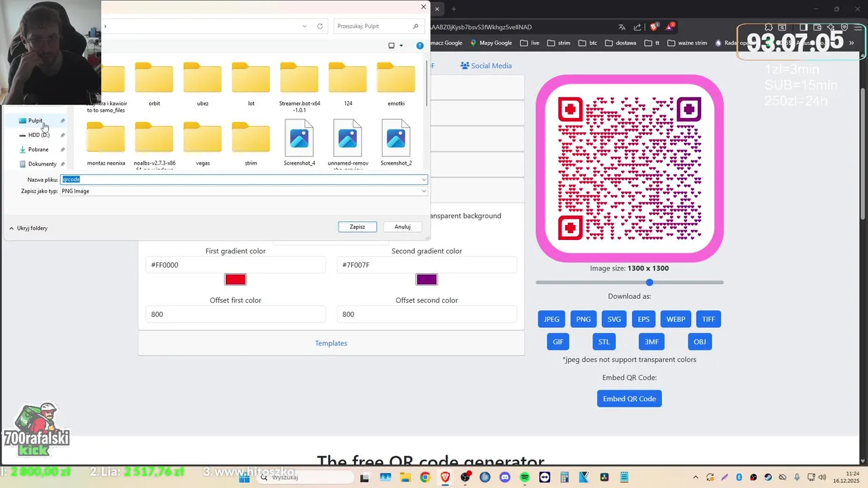
Task: Pick the red first gradient color swatch
Action: 235,279
